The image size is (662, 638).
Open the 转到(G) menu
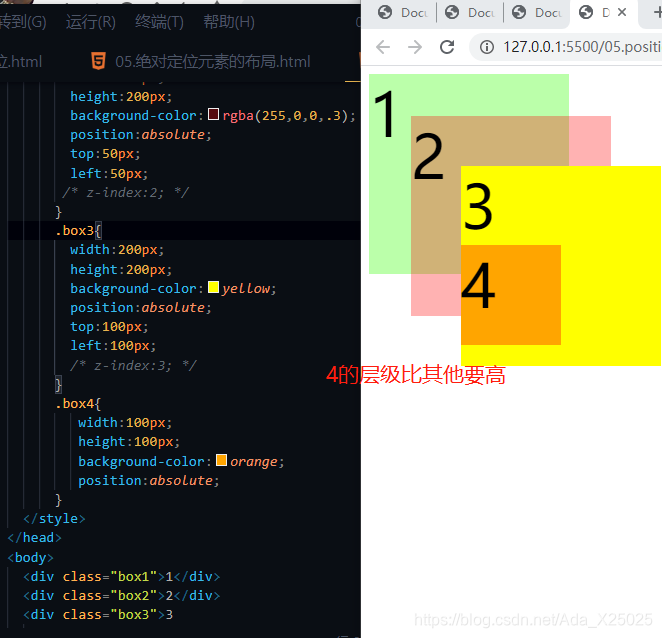(22, 22)
